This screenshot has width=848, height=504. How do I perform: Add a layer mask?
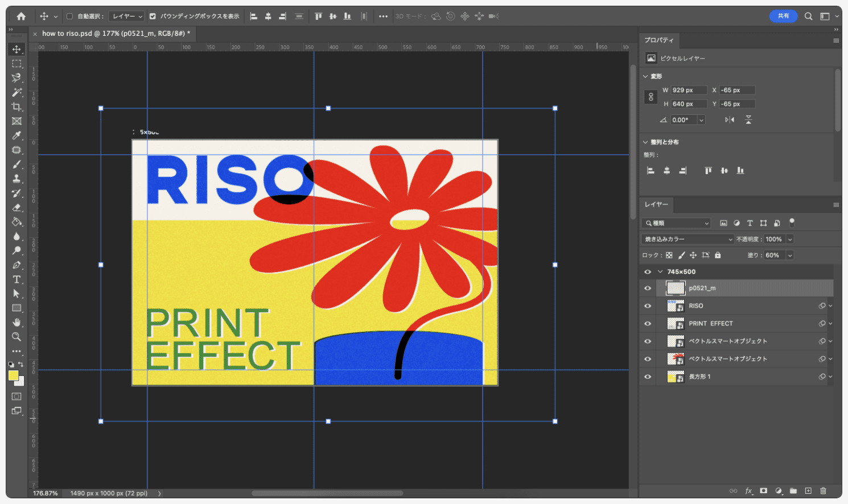tap(764, 491)
